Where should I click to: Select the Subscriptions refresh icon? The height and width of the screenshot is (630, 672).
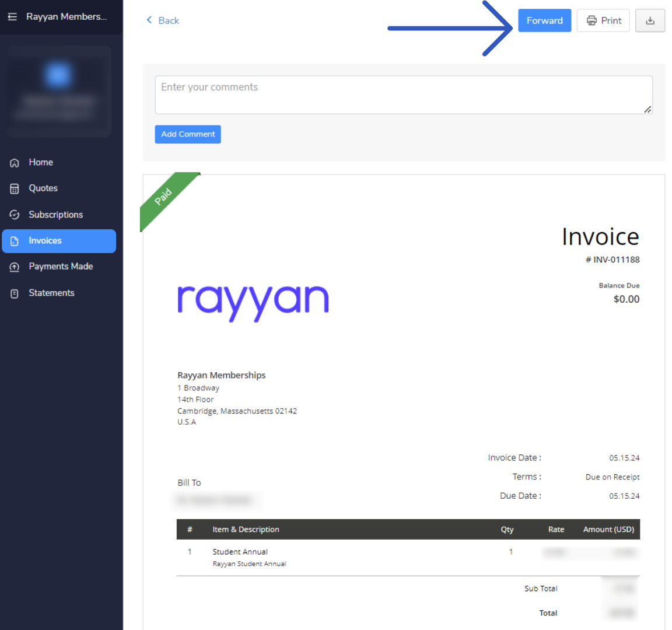point(14,214)
